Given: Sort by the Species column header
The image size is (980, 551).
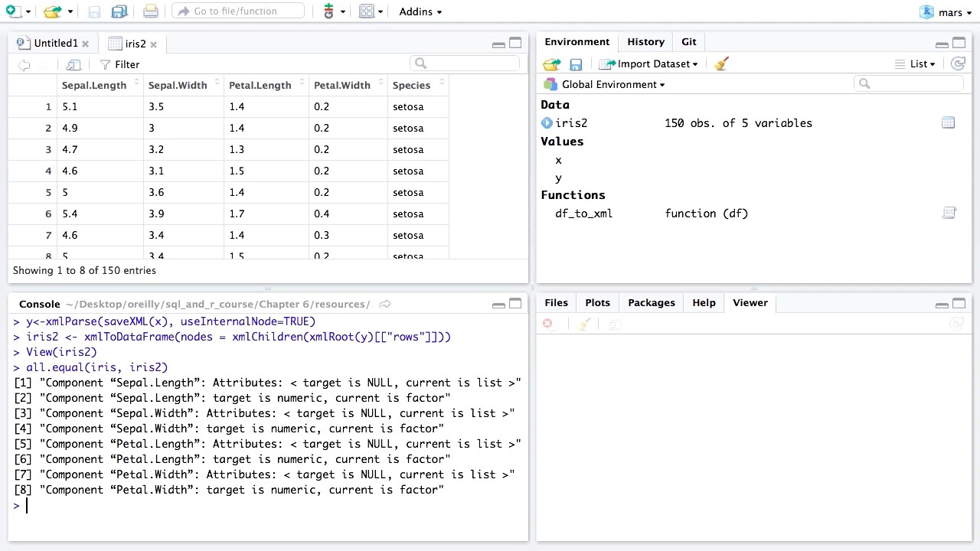Looking at the screenshot, I should 418,85.
